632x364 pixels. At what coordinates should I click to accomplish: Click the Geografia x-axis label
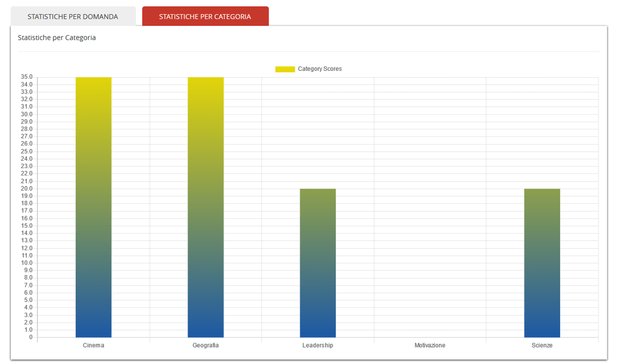(x=206, y=345)
